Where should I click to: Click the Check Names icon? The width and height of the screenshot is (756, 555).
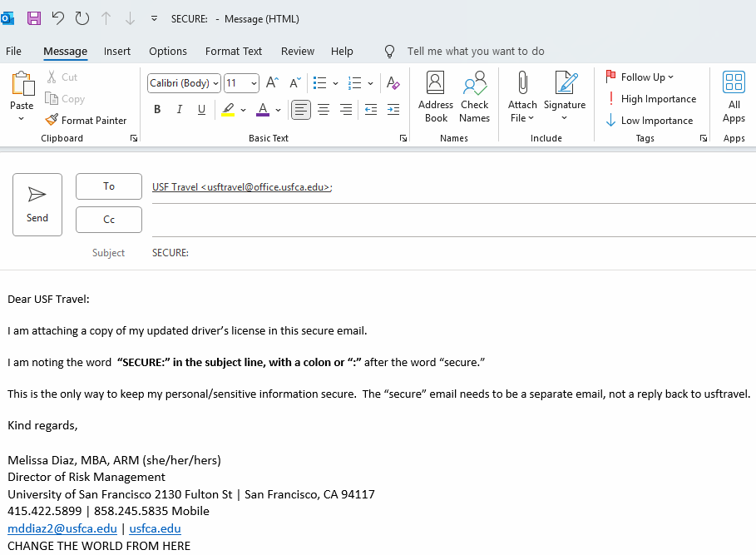tap(474, 97)
